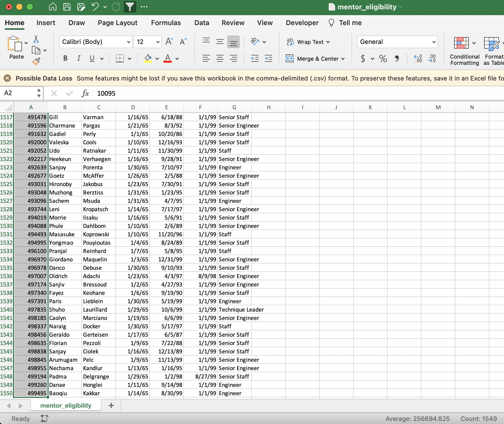The width and height of the screenshot is (504, 424).
Task: Add a new worksheet with the plus button
Action: (x=111, y=405)
